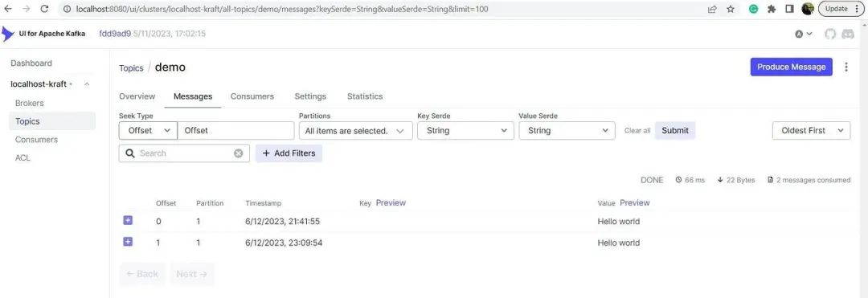Image resolution: width=868 pixels, height=298 pixels.
Task: Open the browser extensions puzzle icon
Action: point(772,9)
